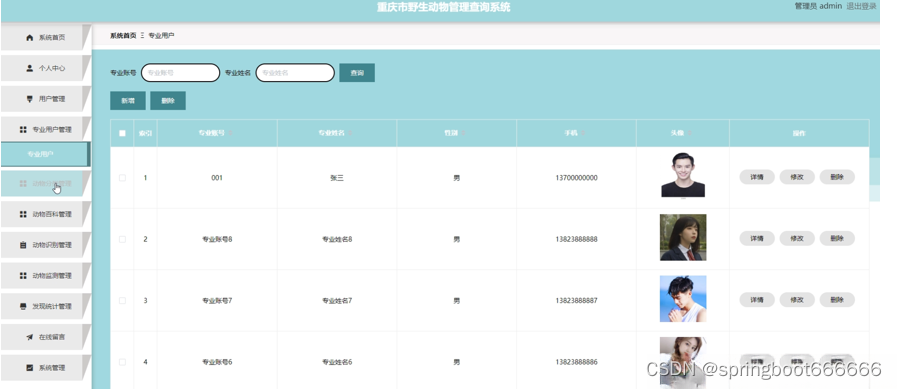Click the cell 专业姓名7
Image resolution: width=897 pixels, height=389 pixels.
337,300
